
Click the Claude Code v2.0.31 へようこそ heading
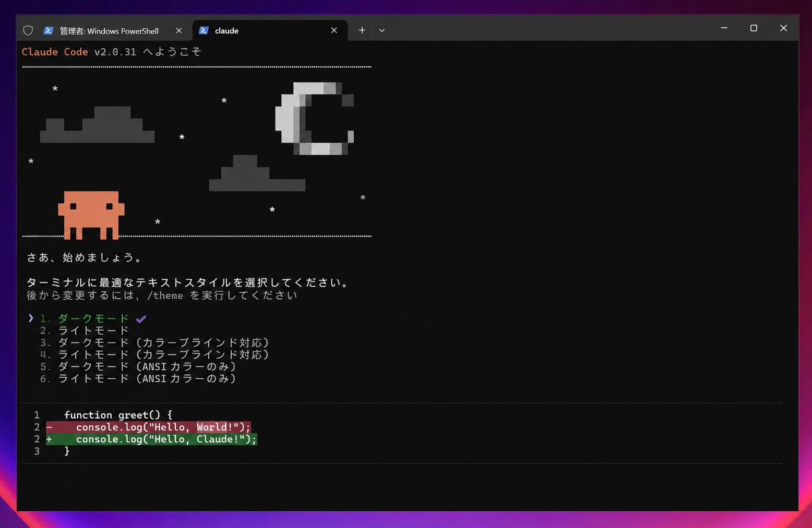(x=111, y=52)
